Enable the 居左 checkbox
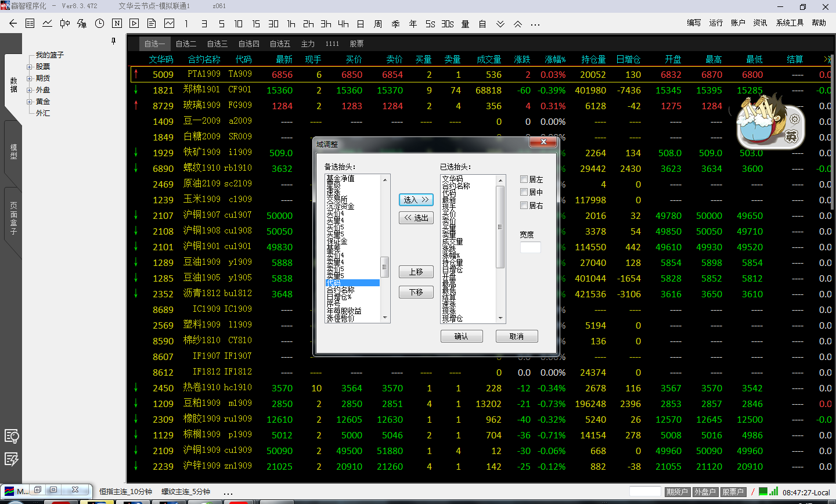Screen dimensions: 836x504 524,179
